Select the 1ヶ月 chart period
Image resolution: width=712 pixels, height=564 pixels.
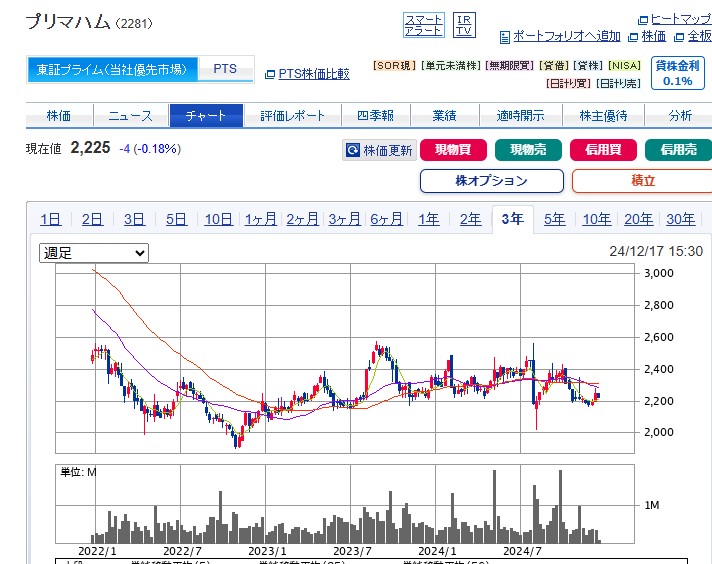261,219
